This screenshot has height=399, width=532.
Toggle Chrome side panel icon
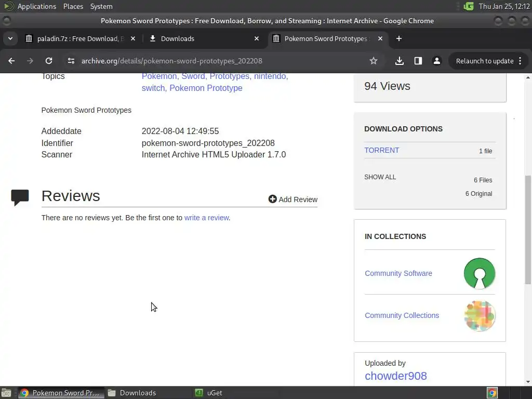(418, 61)
